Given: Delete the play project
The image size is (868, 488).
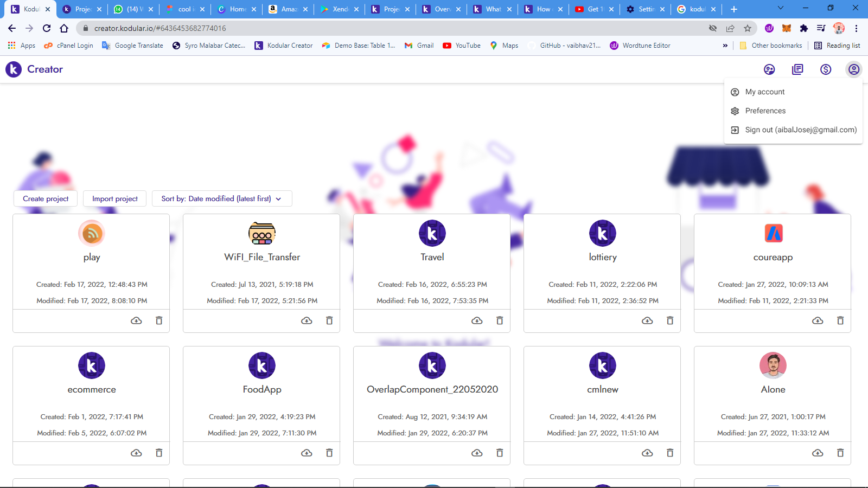Looking at the screenshot, I should coord(159,320).
